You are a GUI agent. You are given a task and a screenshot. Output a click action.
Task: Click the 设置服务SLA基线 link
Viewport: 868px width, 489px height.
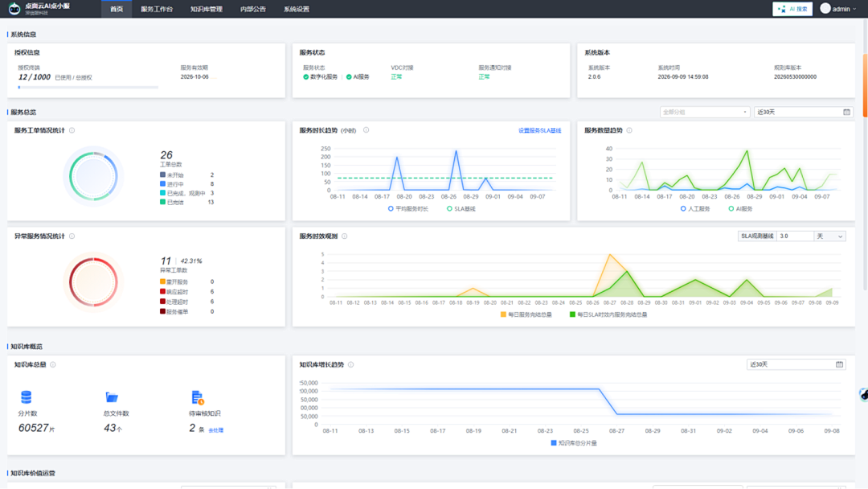click(x=540, y=131)
